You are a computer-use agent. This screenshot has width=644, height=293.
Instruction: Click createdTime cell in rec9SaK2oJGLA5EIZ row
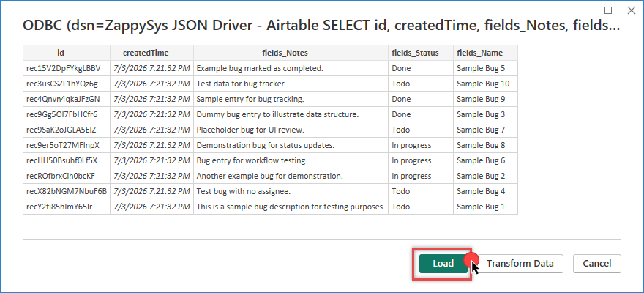[x=152, y=130]
